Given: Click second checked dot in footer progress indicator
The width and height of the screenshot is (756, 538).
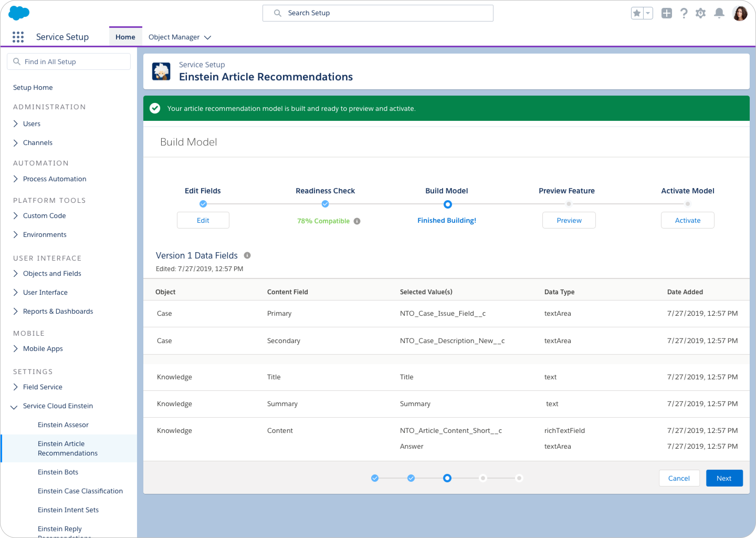Looking at the screenshot, I should pos(411,478).
